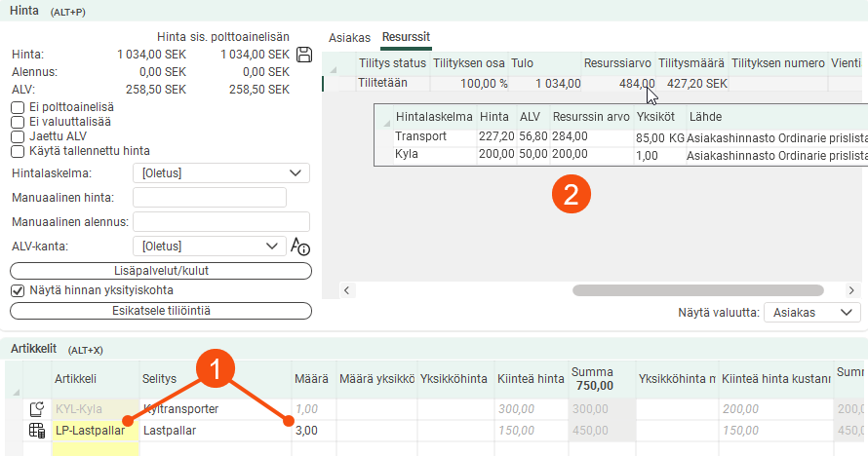Click the Manuaalinen hinta input field
Screen dimensions: 868x456
tap(209, 198)
